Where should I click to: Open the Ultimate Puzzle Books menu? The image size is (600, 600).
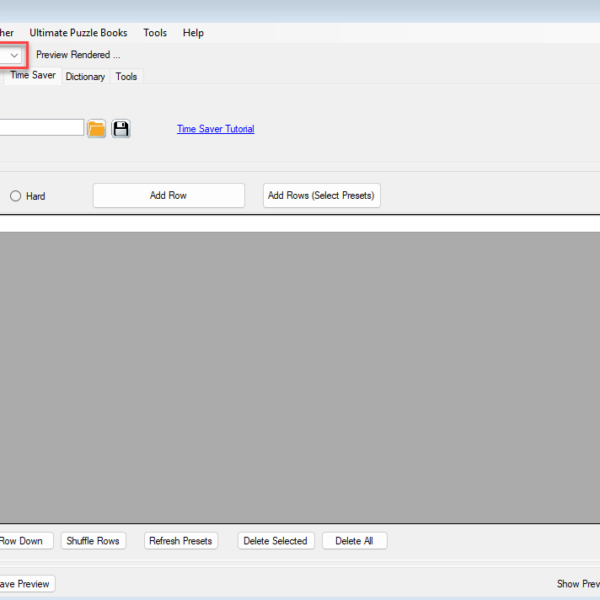pos(78,33)
